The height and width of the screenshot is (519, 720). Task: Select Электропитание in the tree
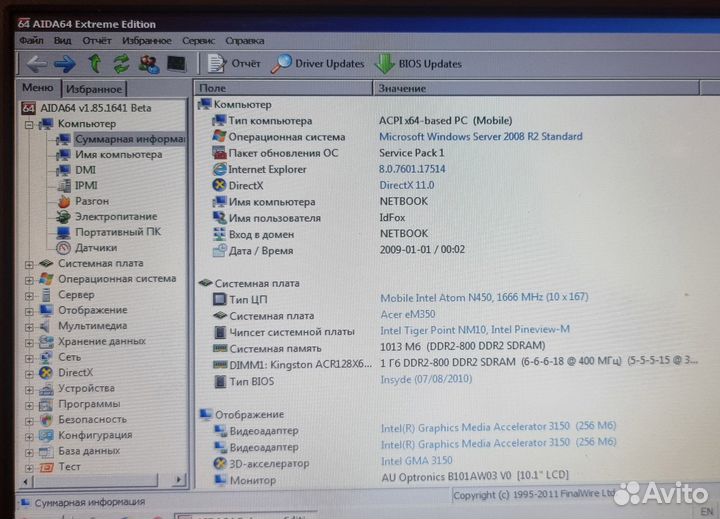115,216
